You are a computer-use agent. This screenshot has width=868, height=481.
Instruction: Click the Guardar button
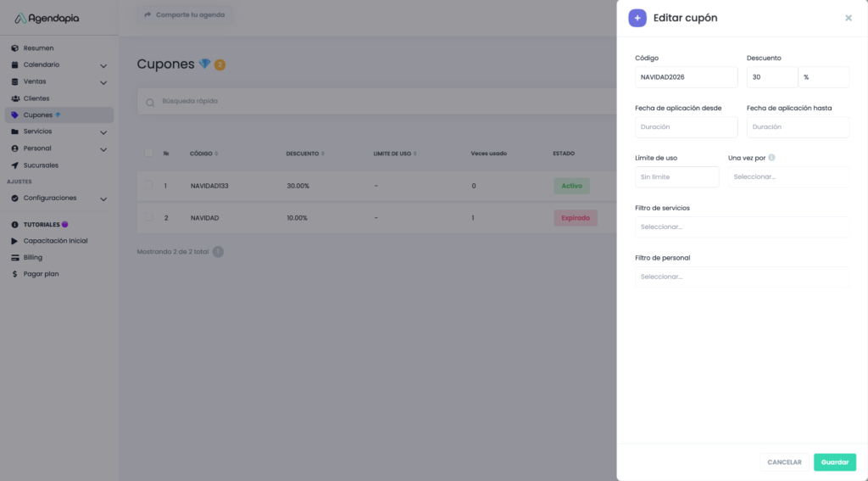point(834,462)
